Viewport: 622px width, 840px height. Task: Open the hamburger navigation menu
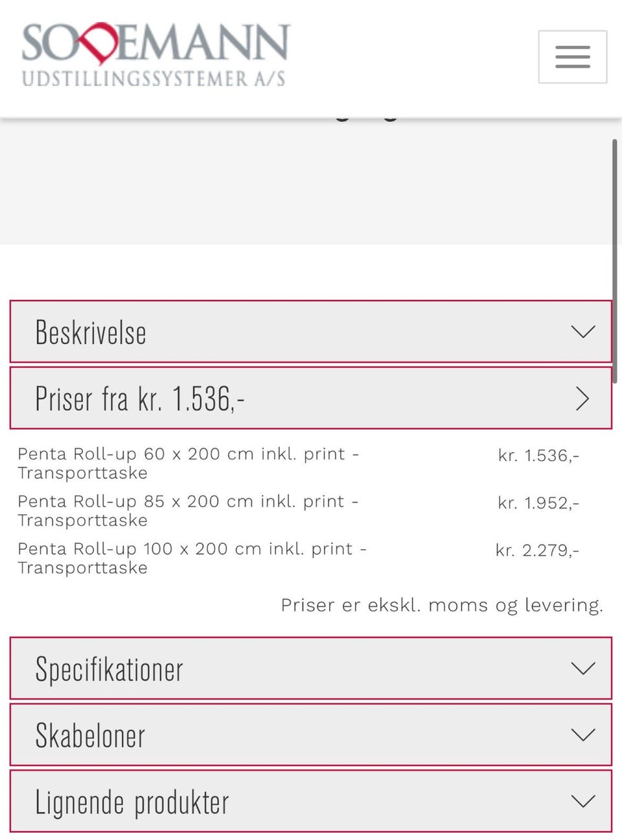[x=572, y=57]
